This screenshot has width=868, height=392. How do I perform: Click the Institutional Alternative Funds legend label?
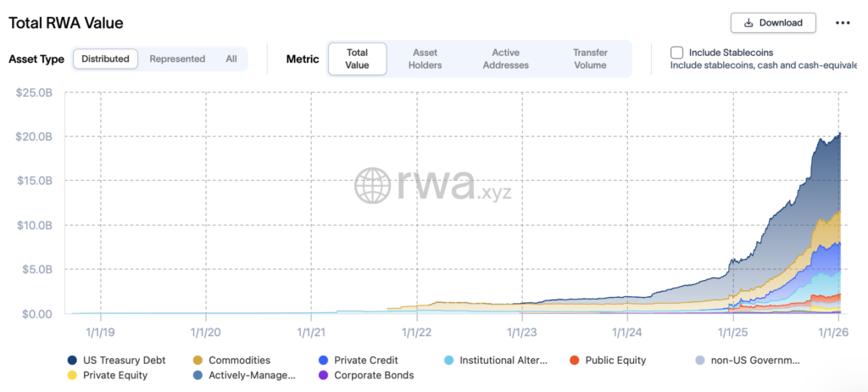point(504,361)
